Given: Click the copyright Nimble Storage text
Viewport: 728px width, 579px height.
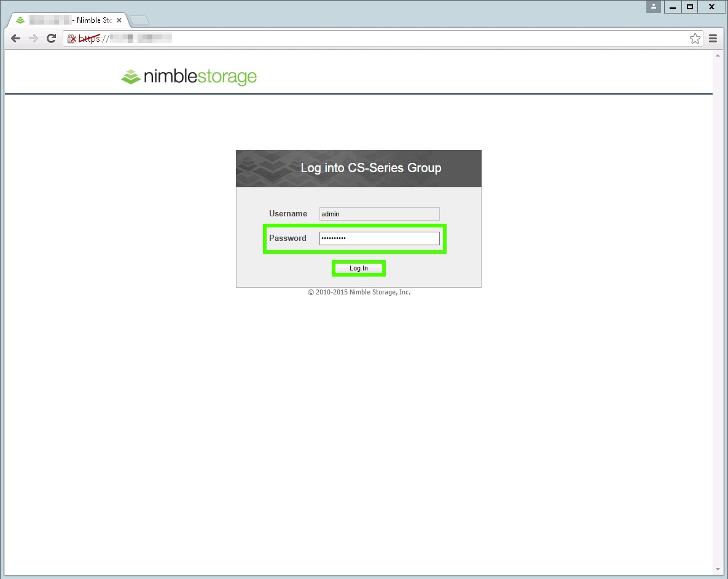Looking at the screenshot, I should tap(358, 292).
